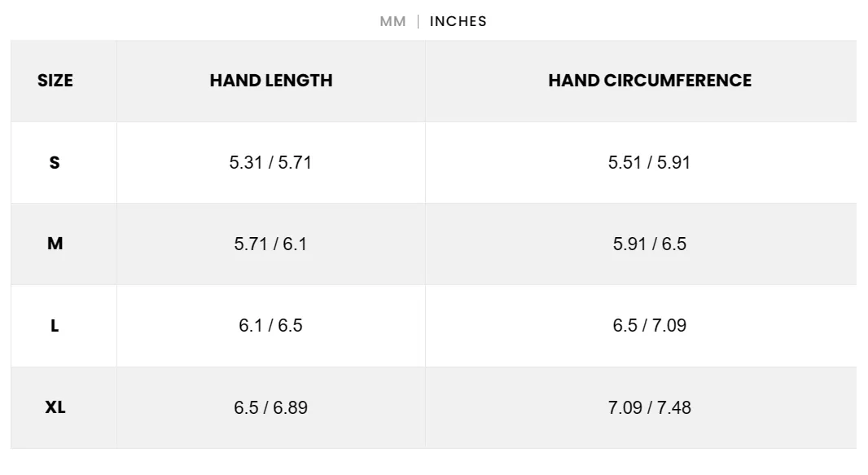
Task: Select the L size row label
Action: [55, 325]
